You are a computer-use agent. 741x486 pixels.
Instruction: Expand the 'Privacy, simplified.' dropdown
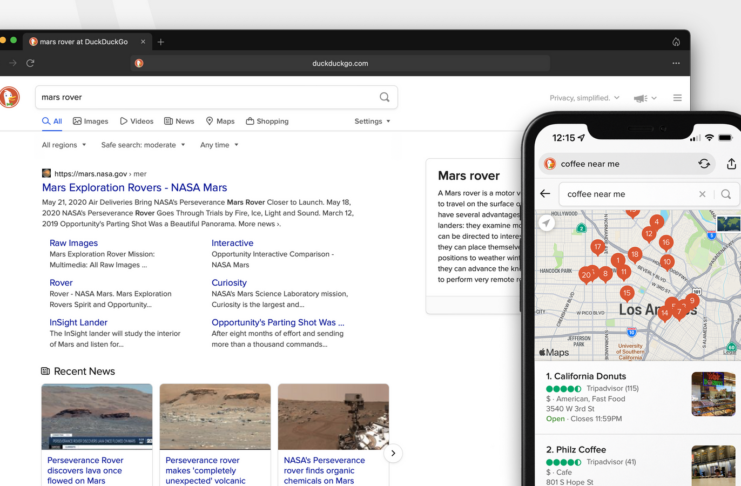pos(584,98)
